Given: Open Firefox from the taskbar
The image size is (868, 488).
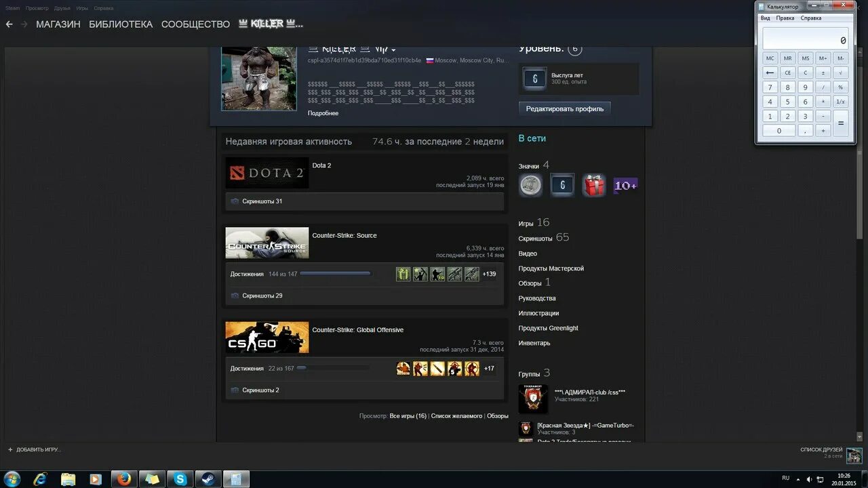Looking at the screenshot, I should click(x=123, y=479).
